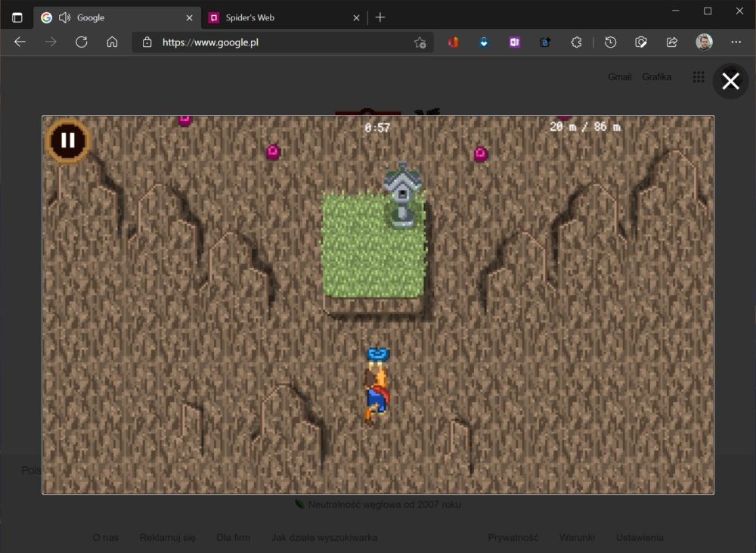Screen dimensions: 756x553
Task: Open the Grafika link
Action: 657,76
